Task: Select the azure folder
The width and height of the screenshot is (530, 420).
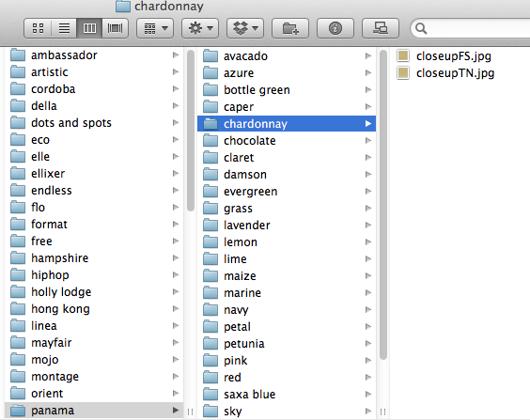Action: pos(287,73)
